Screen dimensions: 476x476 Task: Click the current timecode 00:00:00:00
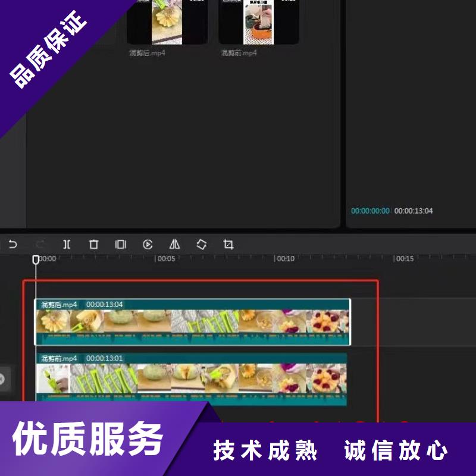[x=370, y=211]
